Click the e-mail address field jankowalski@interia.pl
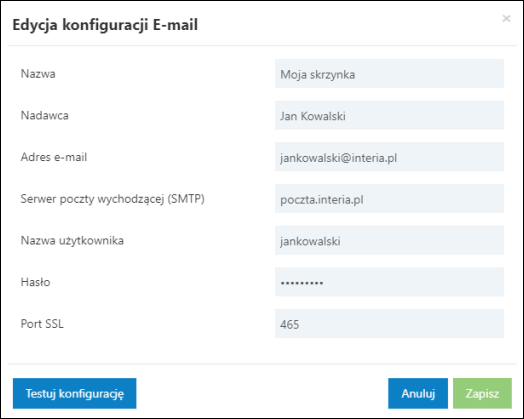Screen dimensions: 524x419 click(x=389, y=157)
